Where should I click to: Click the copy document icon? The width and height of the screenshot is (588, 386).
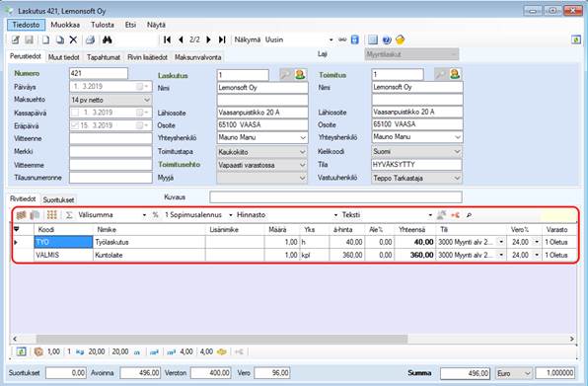pyautogui.click(x=59, y=39)
